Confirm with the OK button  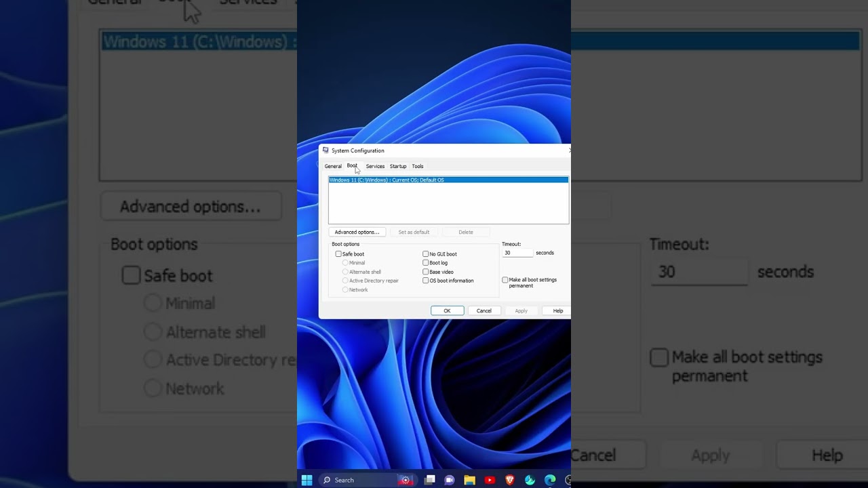tap(448, 310)
